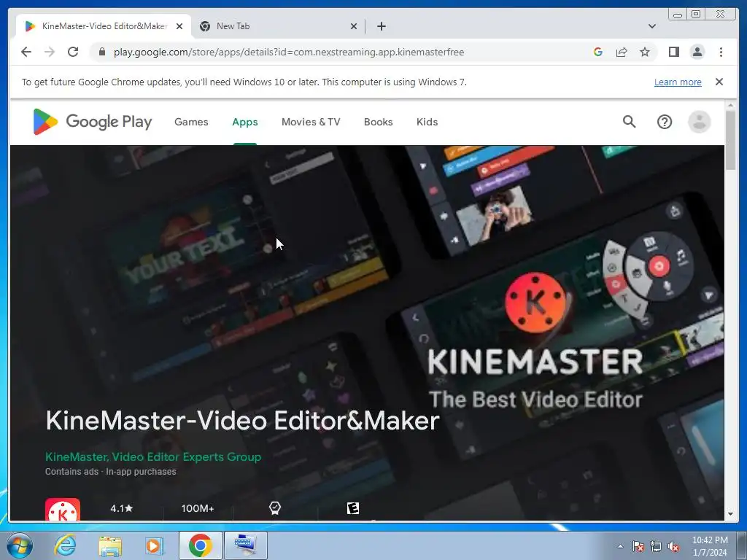The height and width of the screenshot is (560, 747).
Task: Click the Editors' Choice badge icon
Action: point(275,508)
